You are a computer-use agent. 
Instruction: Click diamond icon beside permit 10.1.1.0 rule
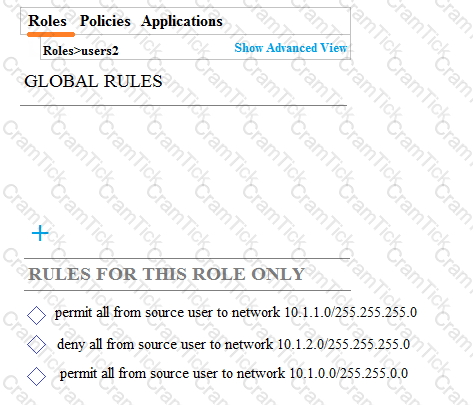pos(36,315)
